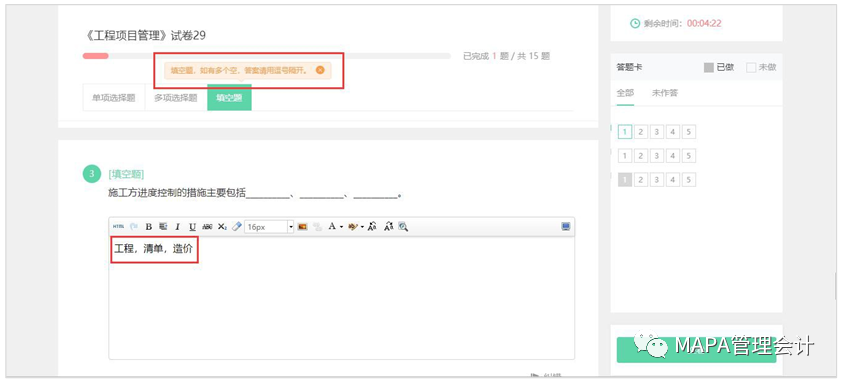Select the 未作答 filter tab
Image resolution: width=842 pixels, height=383 pixels.
coord(665,93)
